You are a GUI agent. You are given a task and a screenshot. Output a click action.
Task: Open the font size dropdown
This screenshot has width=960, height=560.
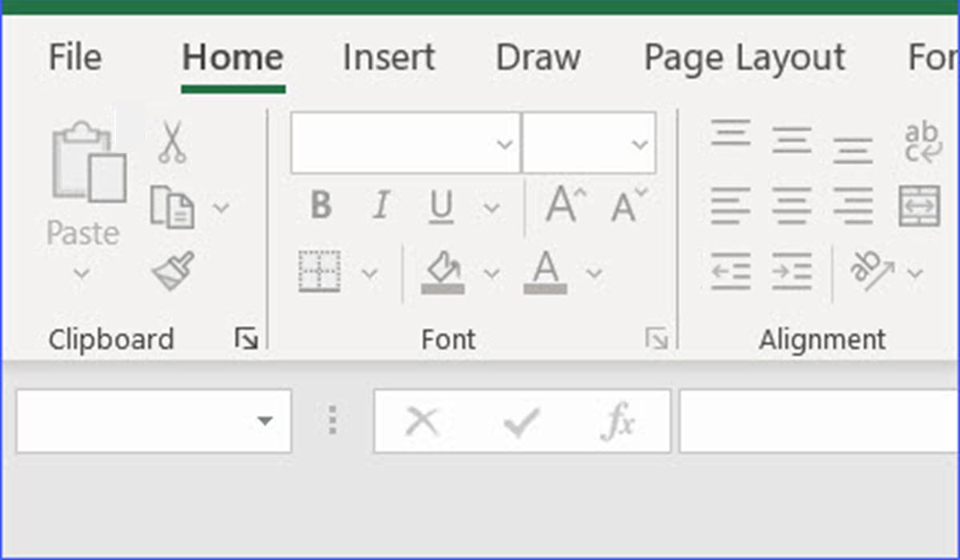click(639, 144)
